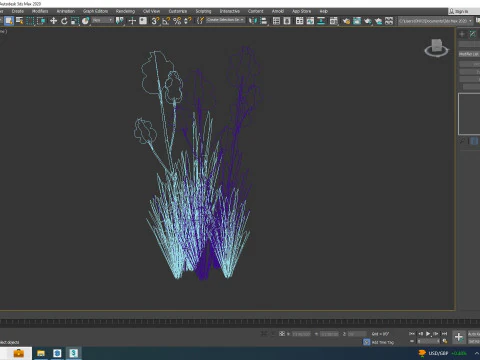Open Render Setup dialog
480x360 pixels.
[346, 21]
